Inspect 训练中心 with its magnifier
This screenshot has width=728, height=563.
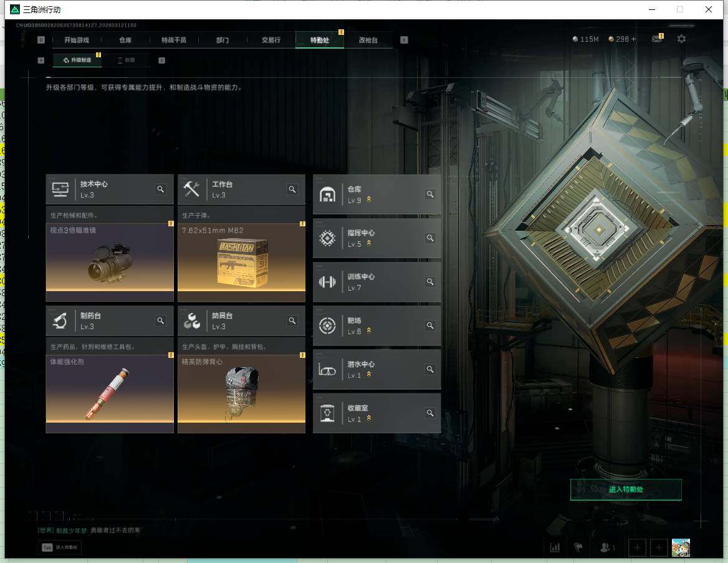coord(430,282)
